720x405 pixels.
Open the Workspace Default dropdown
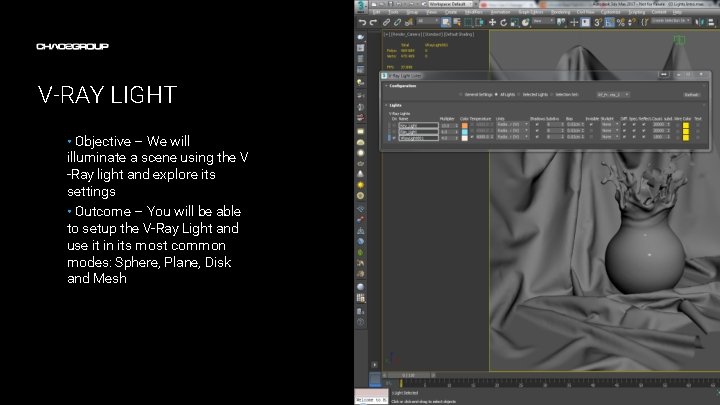(x=450, y=4)
